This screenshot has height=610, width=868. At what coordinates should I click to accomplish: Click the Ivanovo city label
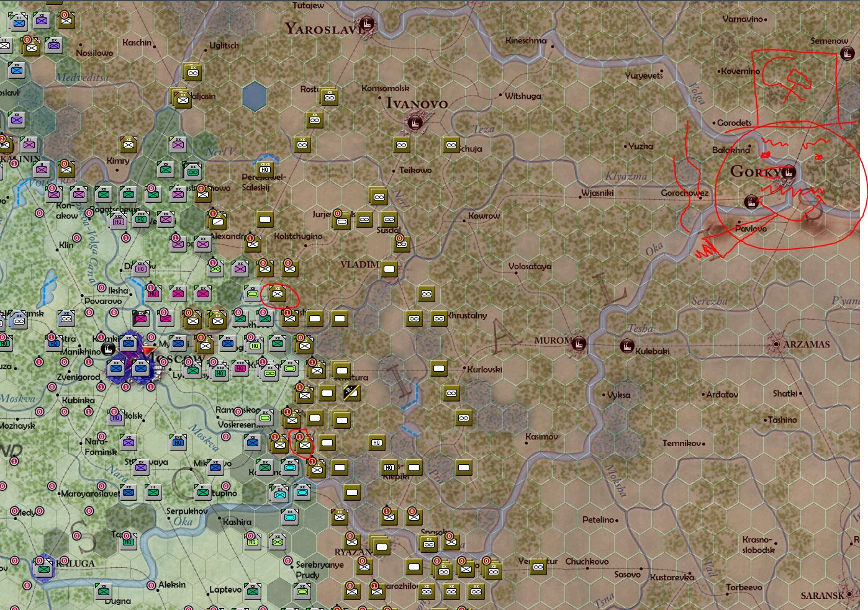coord(417,104)
